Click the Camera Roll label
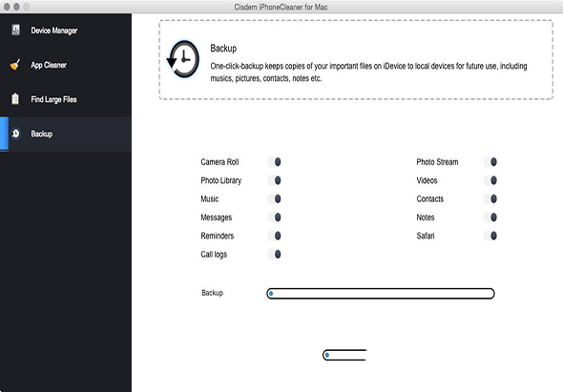 [x=219, y=162]
